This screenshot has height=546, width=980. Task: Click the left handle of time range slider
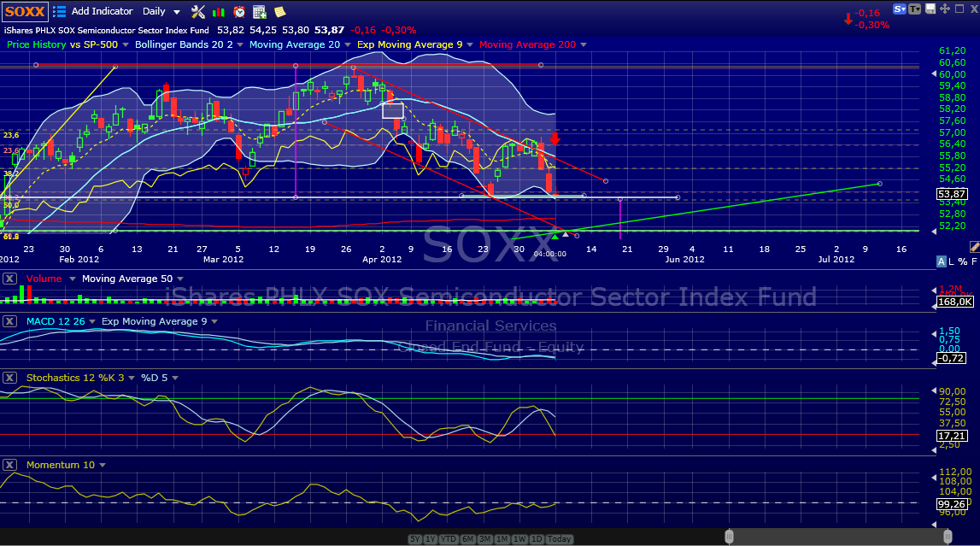click(729, 537)
